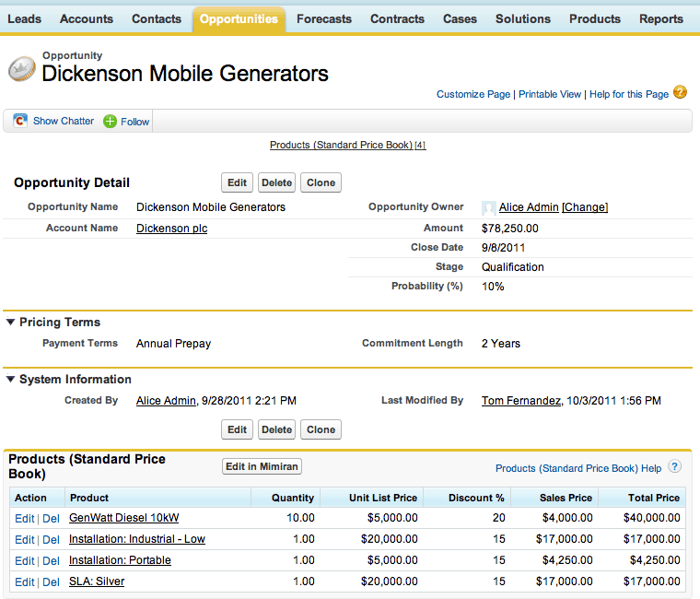
Task: Click the bottom Edit button below System Information
Action: pos(237,429)
